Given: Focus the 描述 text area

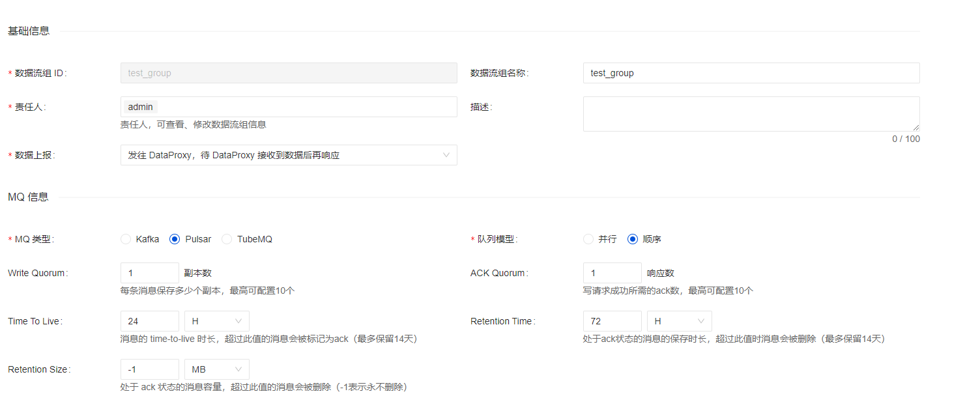Looking at the screenshot, I should pyautogui.click(x=751, y=114).
